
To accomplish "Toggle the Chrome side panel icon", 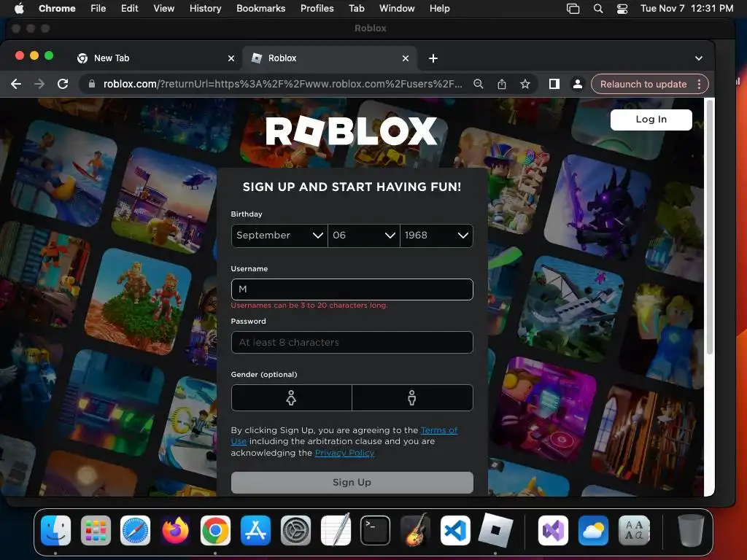I will click(554, 85).
